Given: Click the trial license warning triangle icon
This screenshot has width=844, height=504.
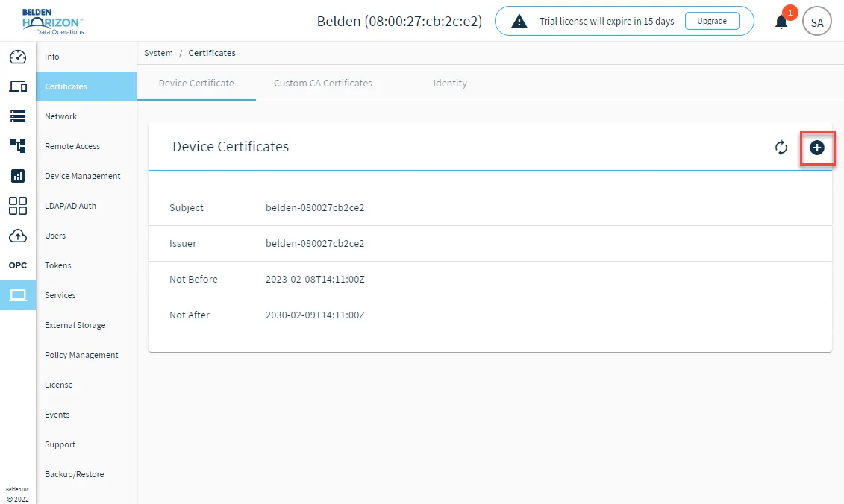Looking at the screenshot, I should 519,22.
